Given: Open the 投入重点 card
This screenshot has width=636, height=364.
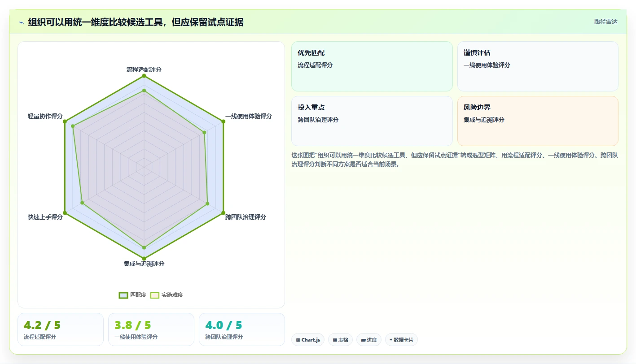Looking at the screenshot, I should tap(372, 121).
